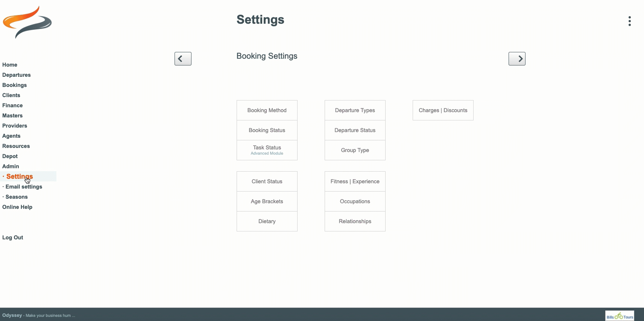
Task: Click the Booking Settings subtitle
Action: point(267,56)
